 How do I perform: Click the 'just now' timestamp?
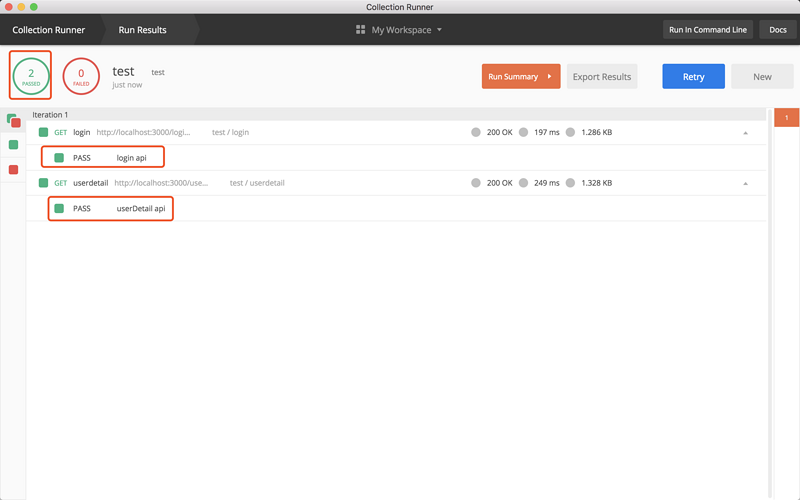127,85
